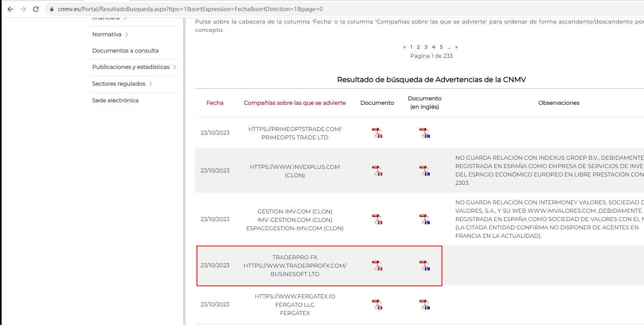Click the 23/10/2023 date in PRIMEOPTS TRADE row
Image resolution: width=644 pixels, height=325 pixels.
(215, 133)
